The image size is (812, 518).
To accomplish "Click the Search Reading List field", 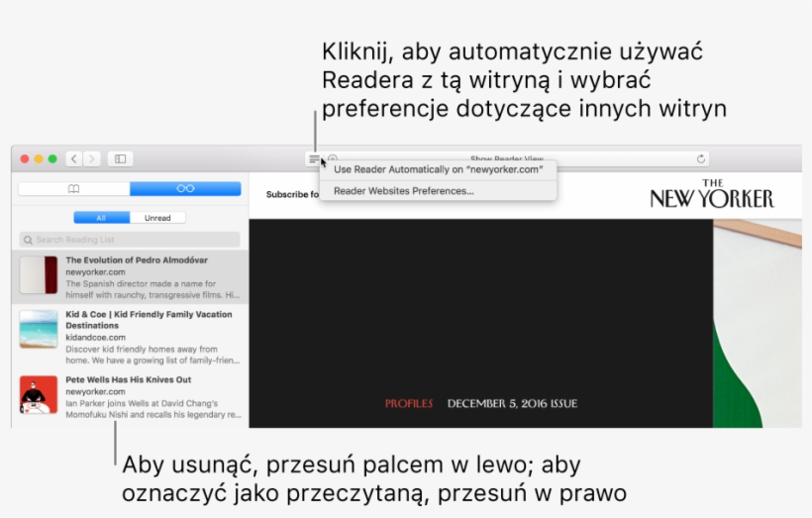I will click(130, 240).
